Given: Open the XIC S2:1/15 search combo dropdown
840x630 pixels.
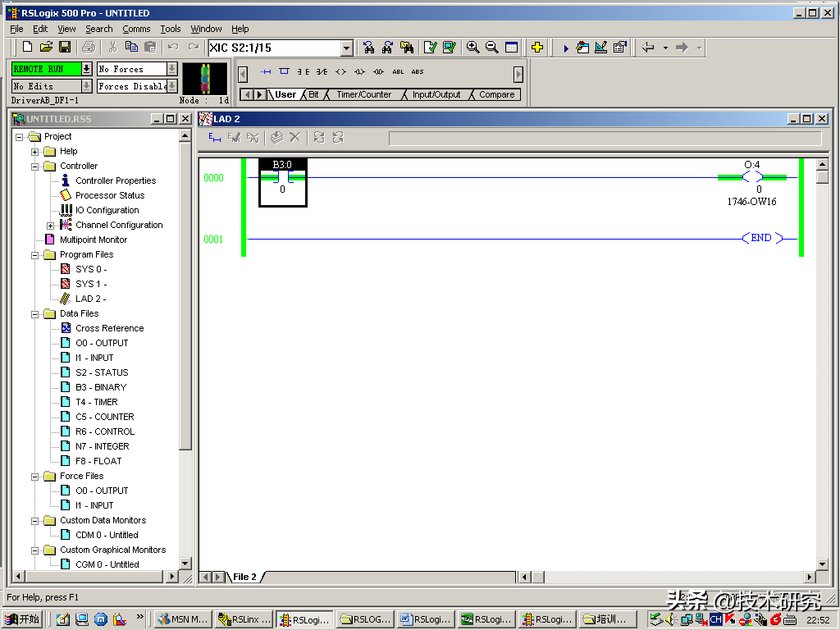Looking at the screenshot, I should tap(346, 48).
